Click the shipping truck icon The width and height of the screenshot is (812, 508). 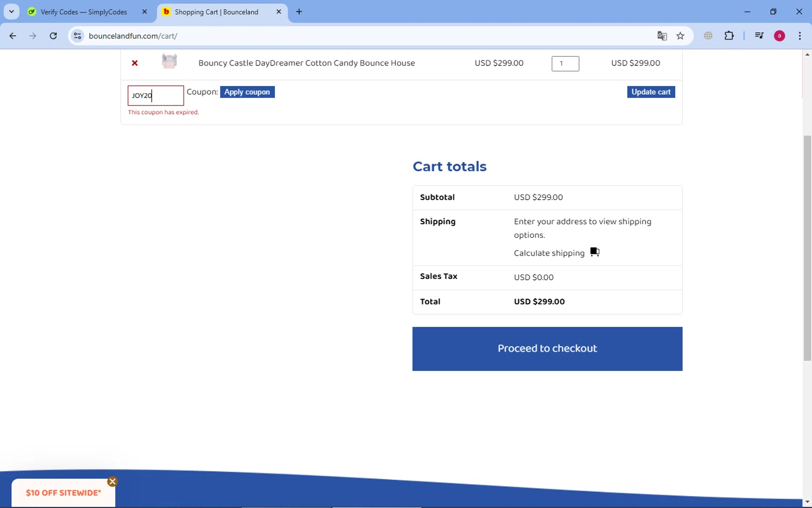595,252
